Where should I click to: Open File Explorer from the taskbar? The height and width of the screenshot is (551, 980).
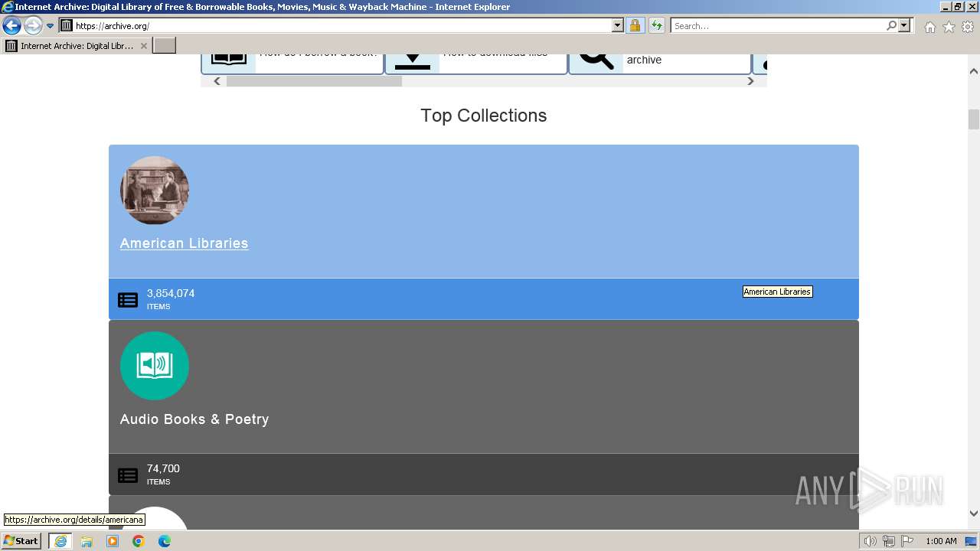[87, 541]
